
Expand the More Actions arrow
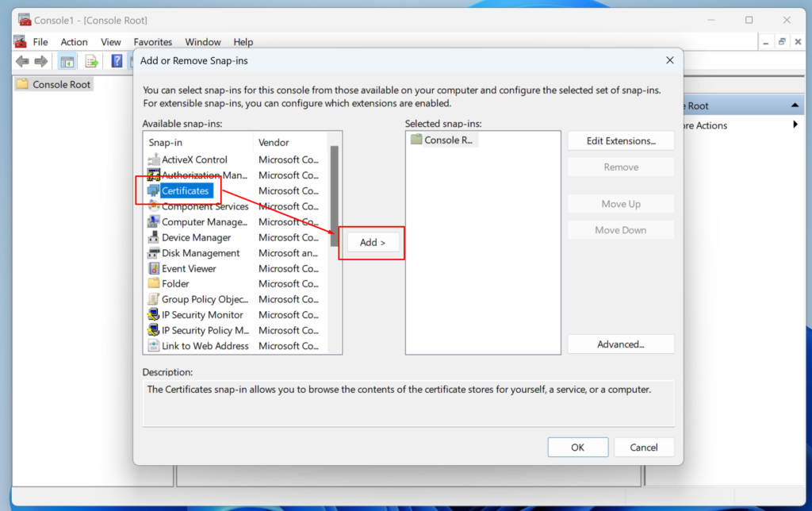(x=795, y=125)
